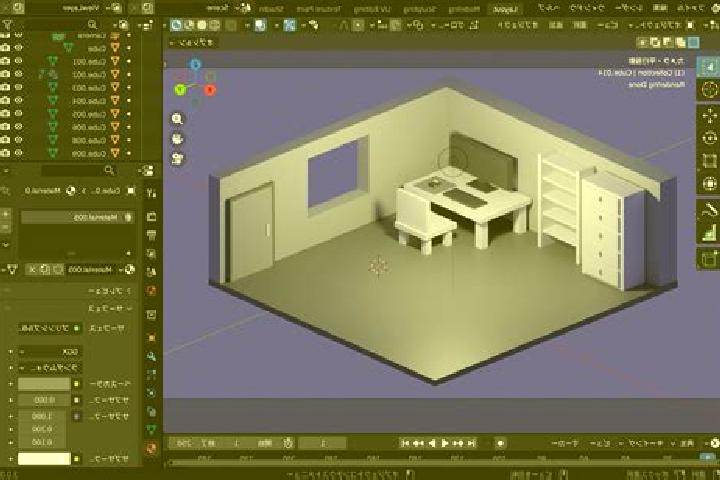Open the base color swatch

click(44, 384)
